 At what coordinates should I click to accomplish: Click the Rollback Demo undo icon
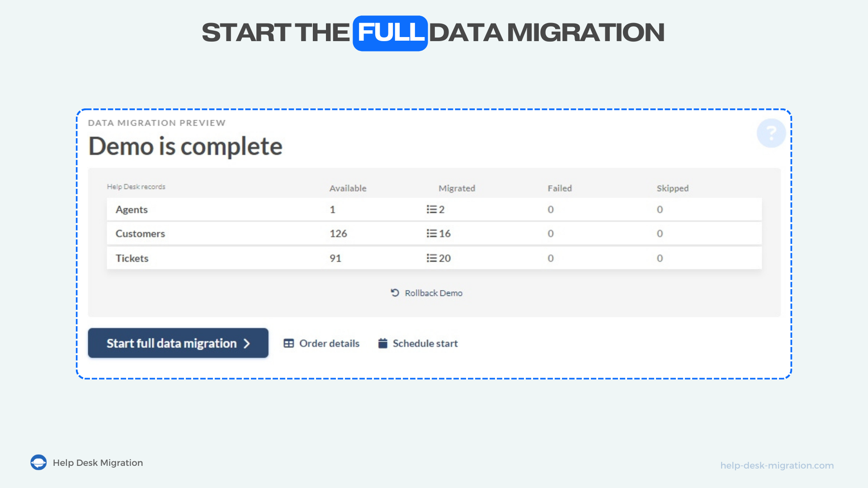tap(395, 293)
